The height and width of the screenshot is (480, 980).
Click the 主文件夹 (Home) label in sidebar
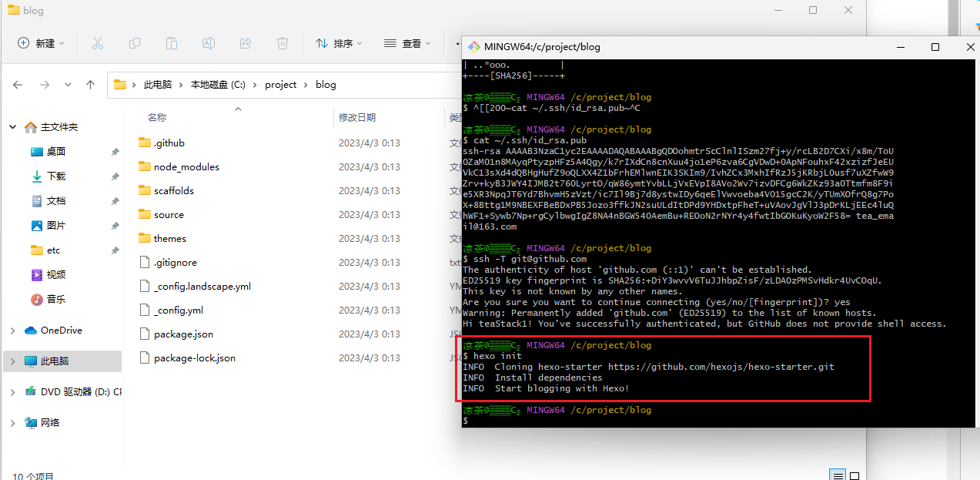pos(59,127)
